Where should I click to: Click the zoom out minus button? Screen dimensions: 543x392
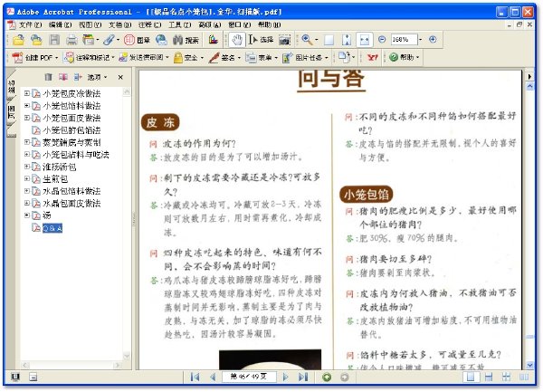pyautogui.click(x=382, y=40)
